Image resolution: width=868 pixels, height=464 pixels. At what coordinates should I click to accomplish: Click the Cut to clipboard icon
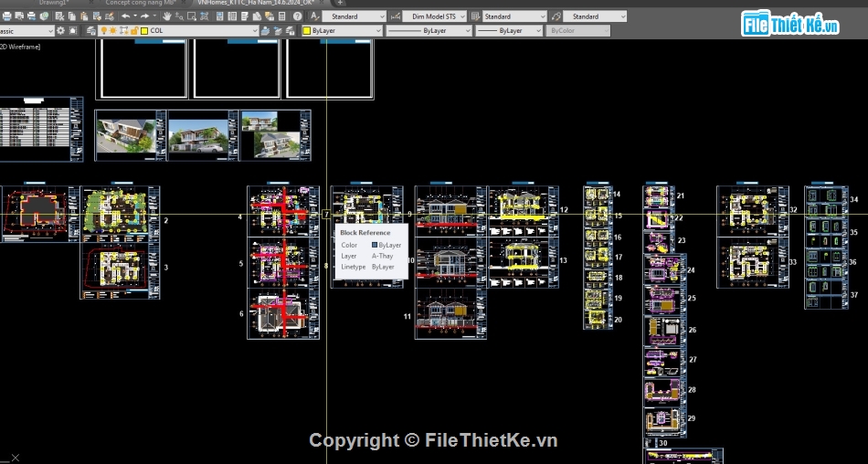(x=59, y=16)
